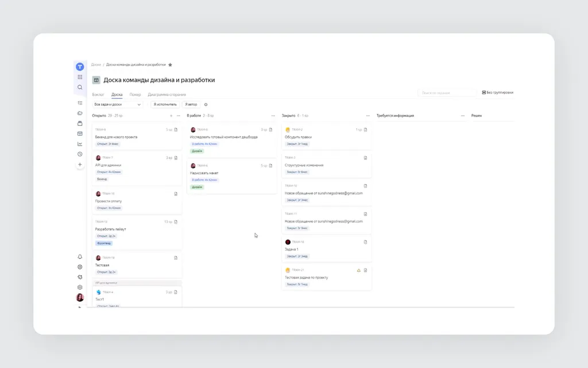The height and width of the screenshot is (368, 588).
Task: Open filter settings gear next to Я автор
Action: [x=206, y=105]
